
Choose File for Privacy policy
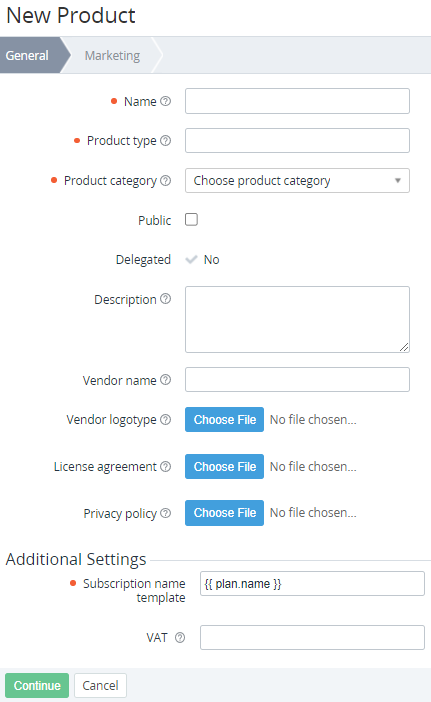pos(225,513)
